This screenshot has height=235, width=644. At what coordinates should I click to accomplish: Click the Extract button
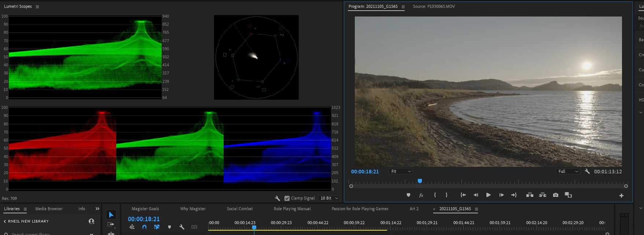[x=543, y=195]
